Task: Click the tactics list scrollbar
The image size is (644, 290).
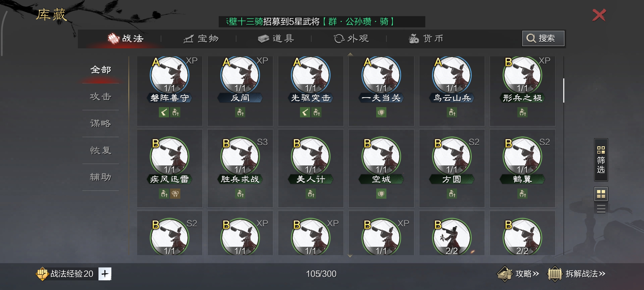Action: [564, 90]
